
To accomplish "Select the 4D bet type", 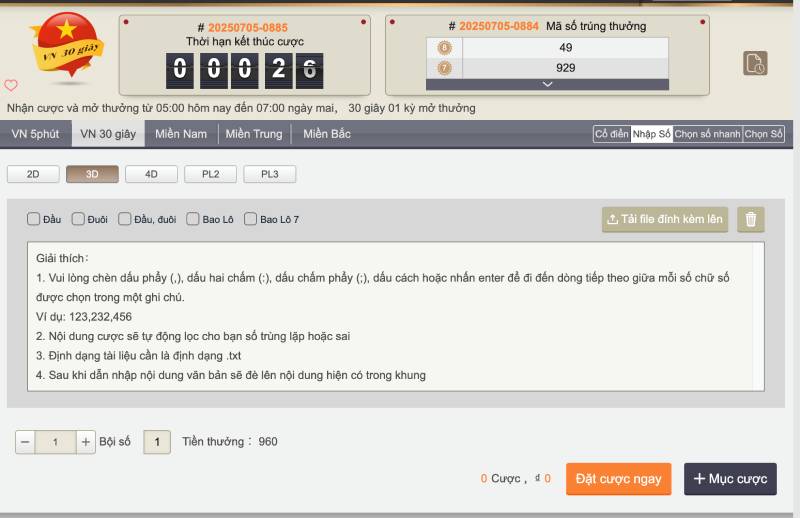I will pyautogui.click(x=151, y=174).
